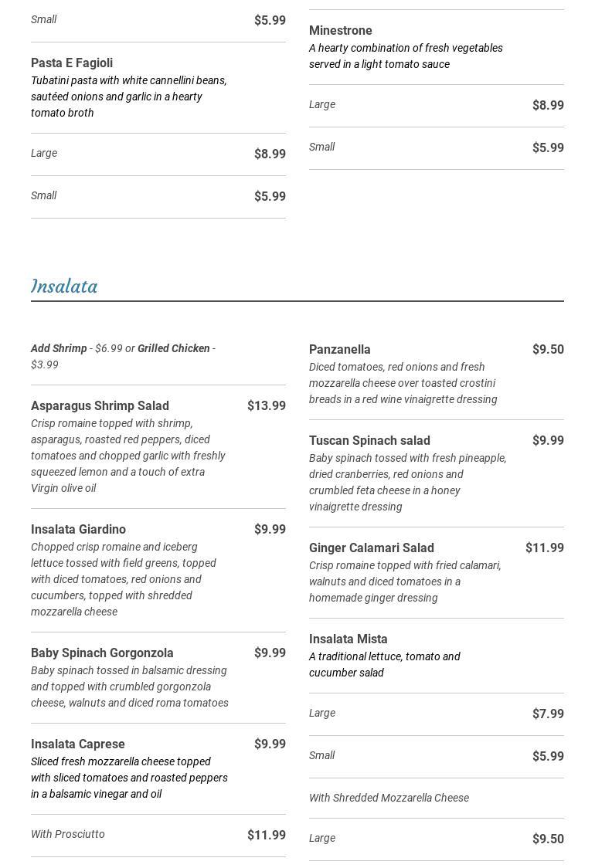Image resolution: width=595 pixels, height=868 pixels.
Task: Click the $11.99 Ginger Calamari Salad price
Action: pyautogui.click(x=544, y=548)
